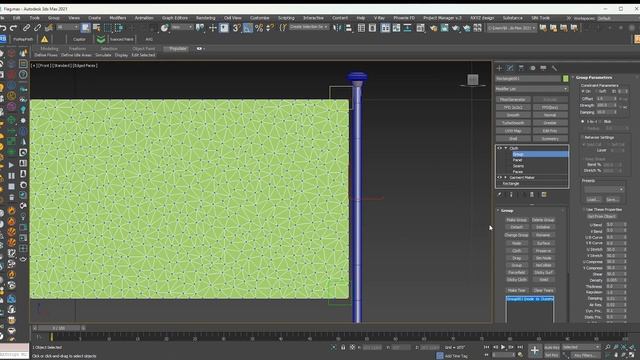The image size is (640, 360).
Task: Click the ViewCube in the viewport
Action: click(x=473, y=80)
